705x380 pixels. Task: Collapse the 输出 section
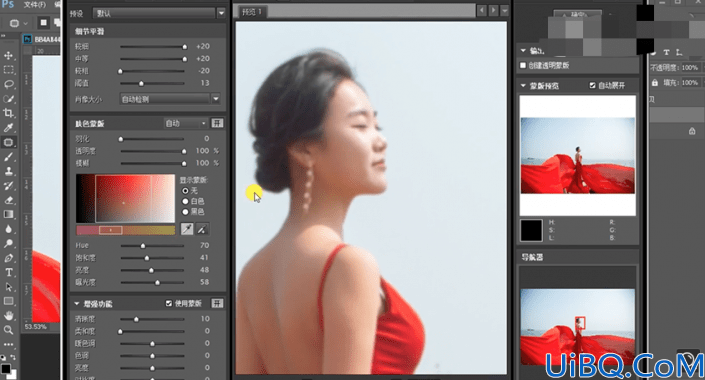point(523,50)
